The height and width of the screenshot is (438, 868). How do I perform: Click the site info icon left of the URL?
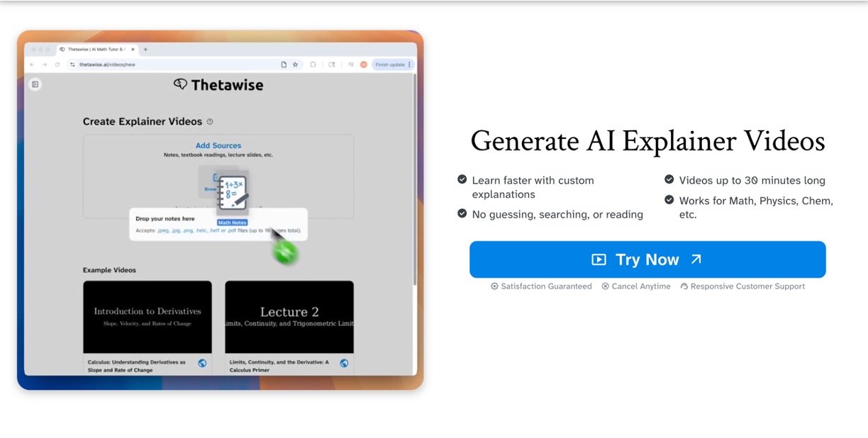[72, 64]
